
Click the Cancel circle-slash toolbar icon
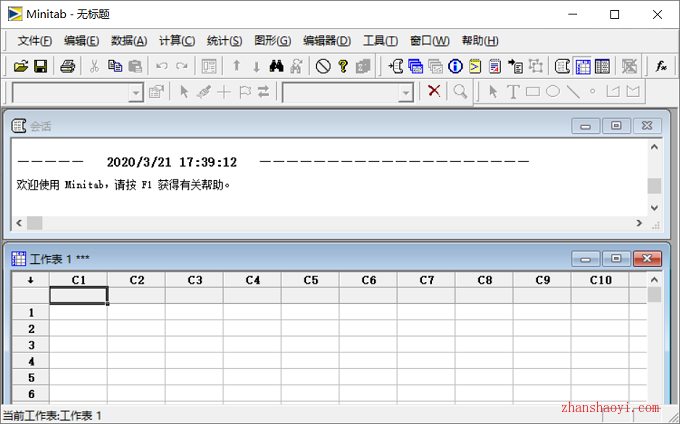pyautogui.click(x=323, y=66)
